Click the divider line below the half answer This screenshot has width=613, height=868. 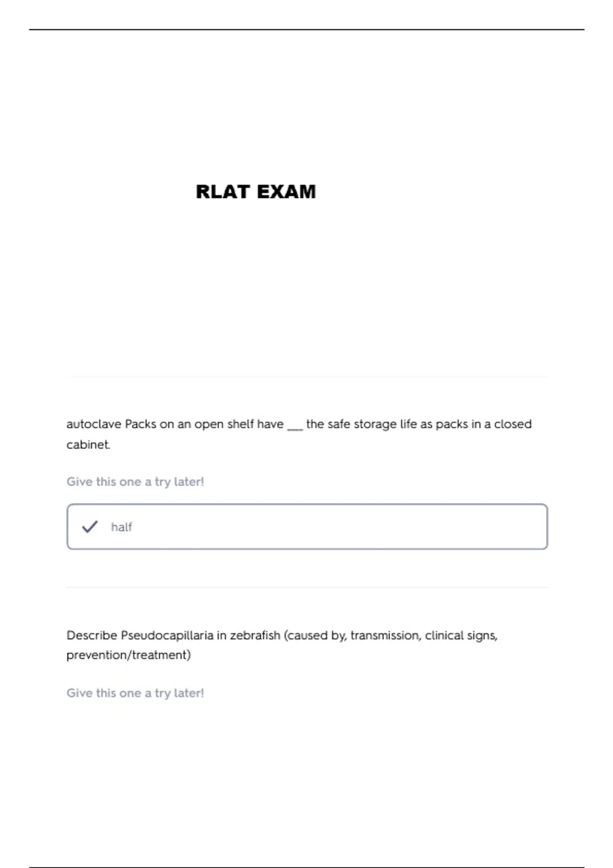point(307,587)
